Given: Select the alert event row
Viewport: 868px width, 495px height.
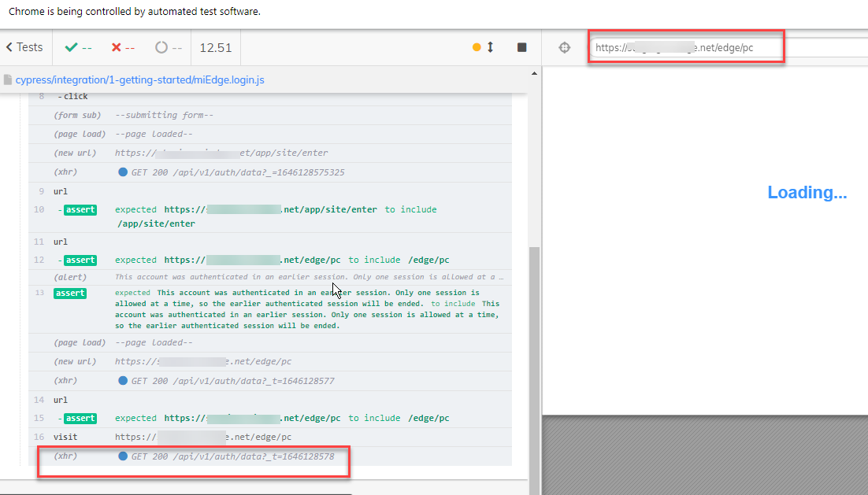Looking at the screenshot, I should pos(270,276).
